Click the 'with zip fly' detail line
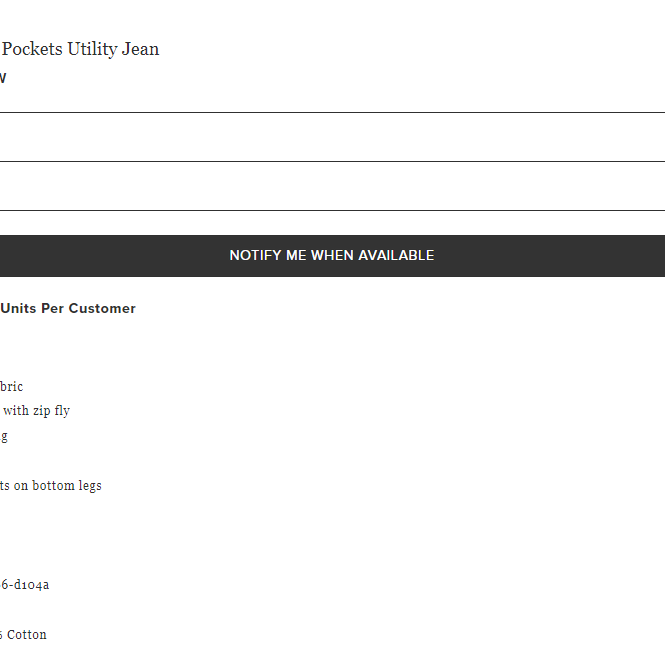Viewport: 665px width, 665px height. [x=36, y=411]
